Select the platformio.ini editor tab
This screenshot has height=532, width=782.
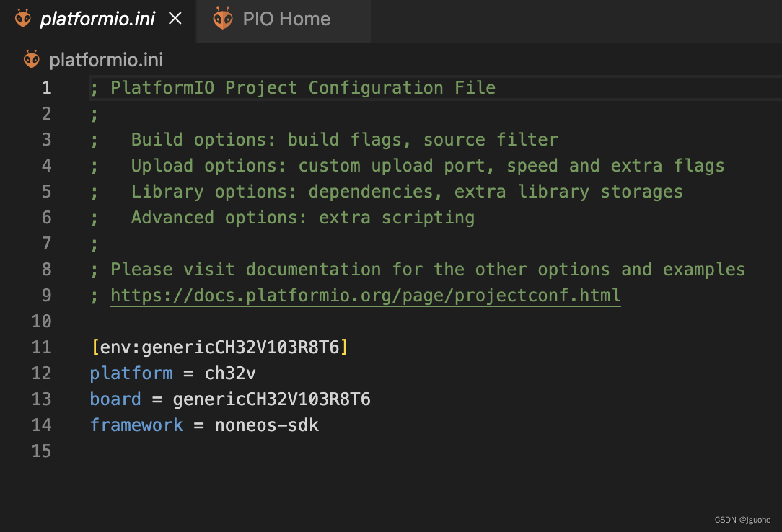click(99, 19)
